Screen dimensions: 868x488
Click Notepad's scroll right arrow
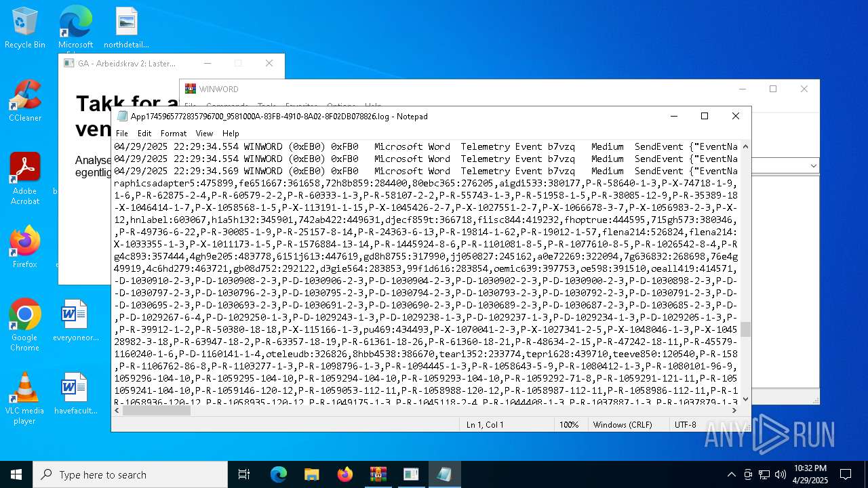734,410
